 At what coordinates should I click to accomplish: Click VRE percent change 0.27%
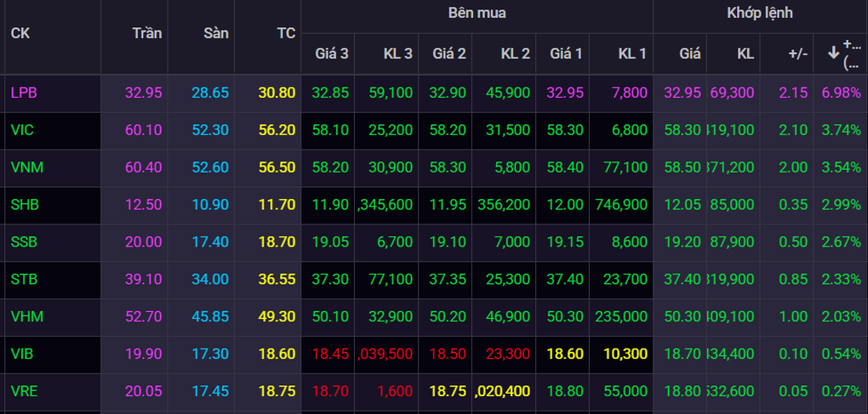tap(842, 391)
